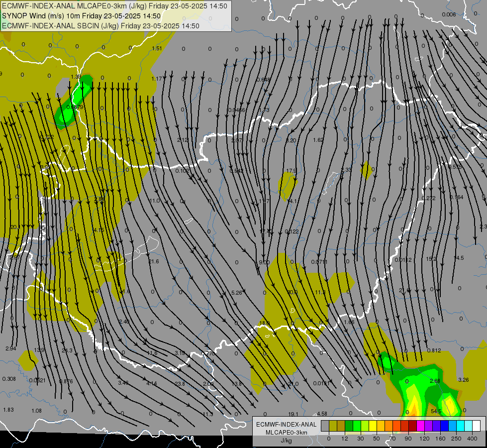Pick the white swatch ending the legend
The width and height of the screenshot is (487, 448).
(x=476, y=426)
